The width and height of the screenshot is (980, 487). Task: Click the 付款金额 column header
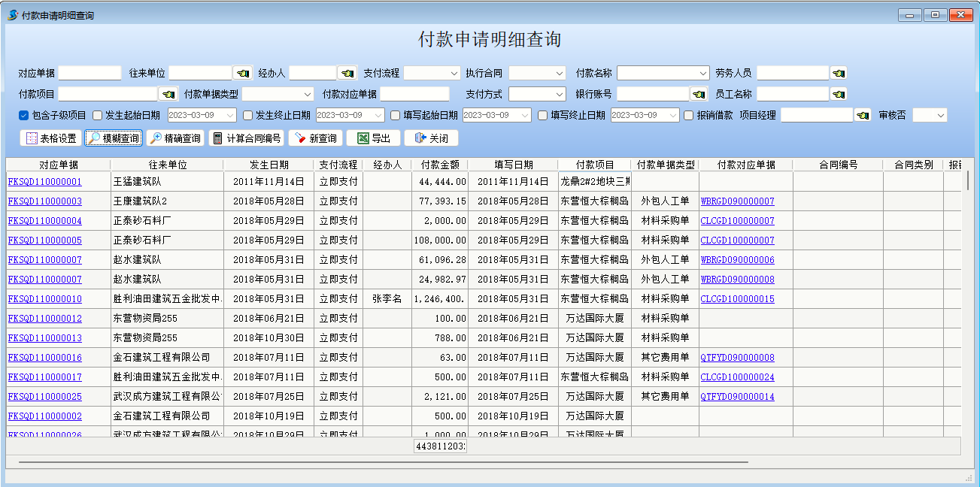coord(439,165)
